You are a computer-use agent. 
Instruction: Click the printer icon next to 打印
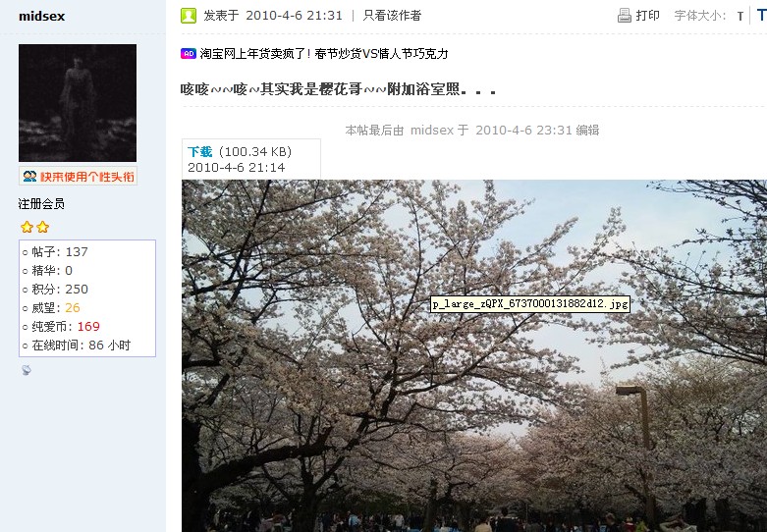pos(625,16)
